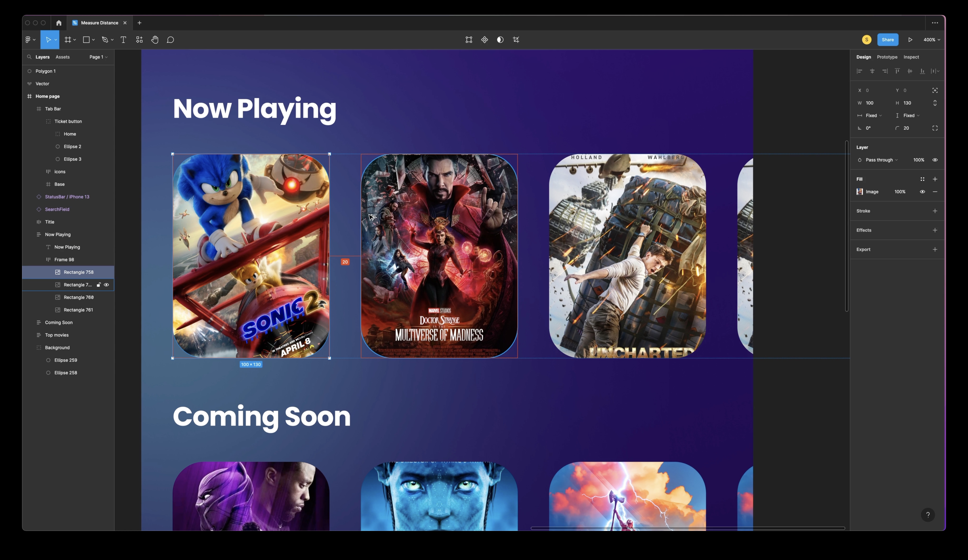Select the Text tool in toolbar
968x560 pixels.
coord(123,39)
